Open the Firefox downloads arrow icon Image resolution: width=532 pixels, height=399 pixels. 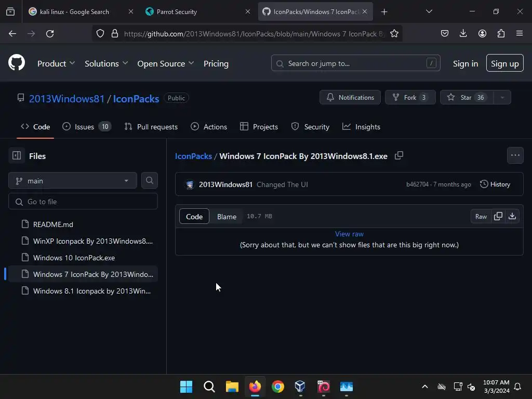click(463, 33)
